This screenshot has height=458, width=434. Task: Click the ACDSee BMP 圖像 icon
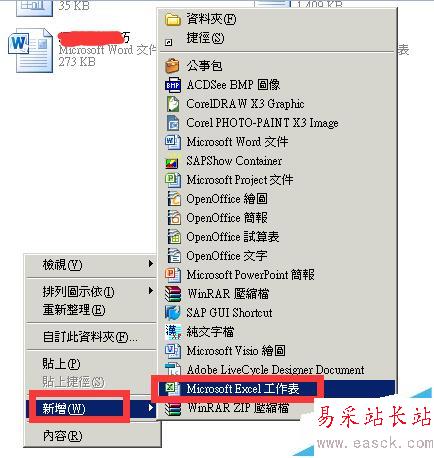point(173,85)
